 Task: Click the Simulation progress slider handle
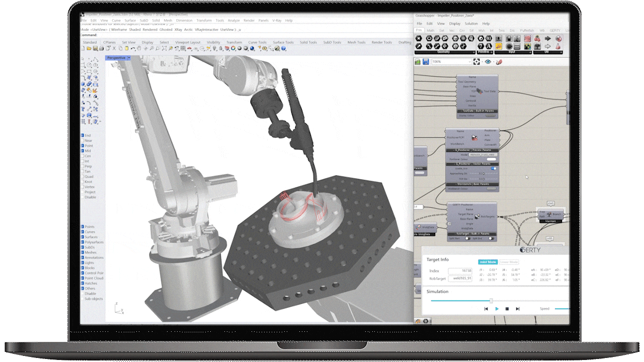(x=491, y=301)
